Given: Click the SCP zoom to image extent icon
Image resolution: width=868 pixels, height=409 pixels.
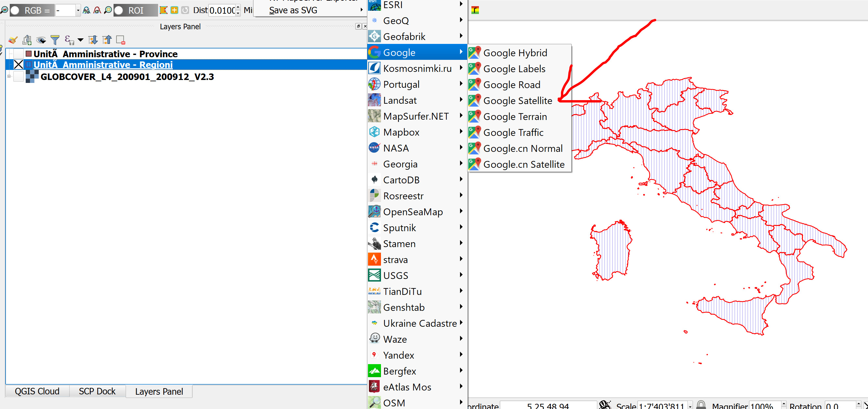Looking at the screenshot, I should click(x=4, y=10).
